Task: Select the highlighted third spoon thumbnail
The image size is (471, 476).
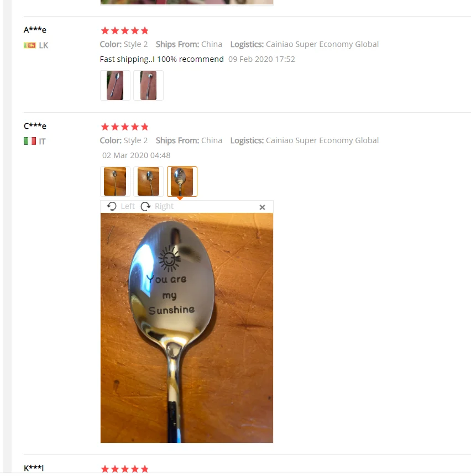Action: point(182,181)
